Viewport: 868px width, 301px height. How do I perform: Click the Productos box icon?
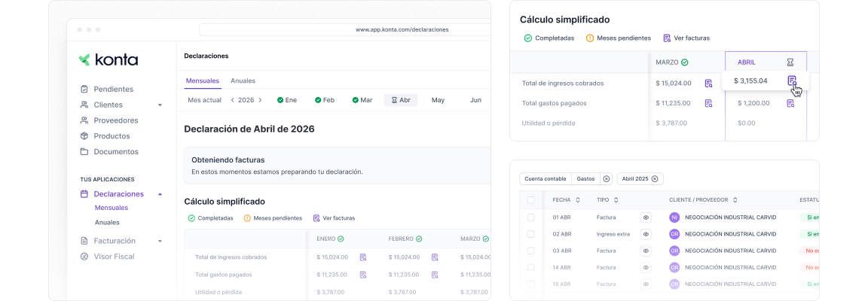click(84, 135)
